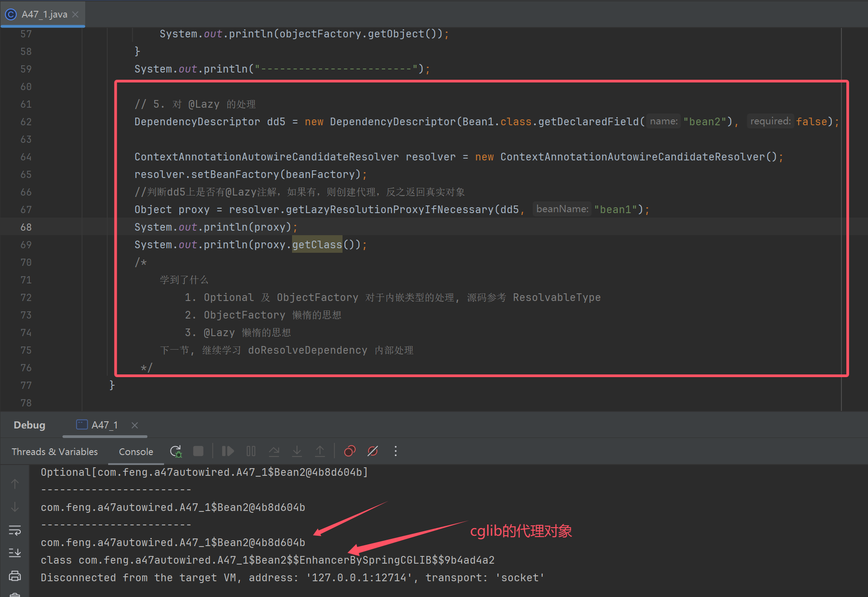Click the 'Disconnected from the target VM' line
Screen dimensions: 868x597
[x=292, y=578]
